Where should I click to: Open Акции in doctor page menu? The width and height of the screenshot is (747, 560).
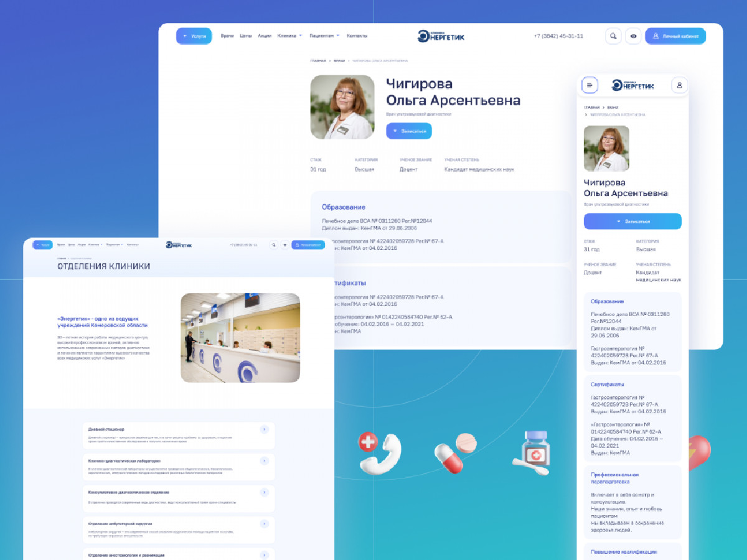pos(265,36)
